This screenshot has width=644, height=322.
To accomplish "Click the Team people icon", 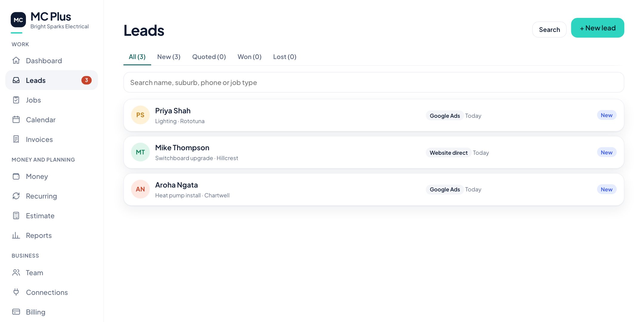I will 16,273.
